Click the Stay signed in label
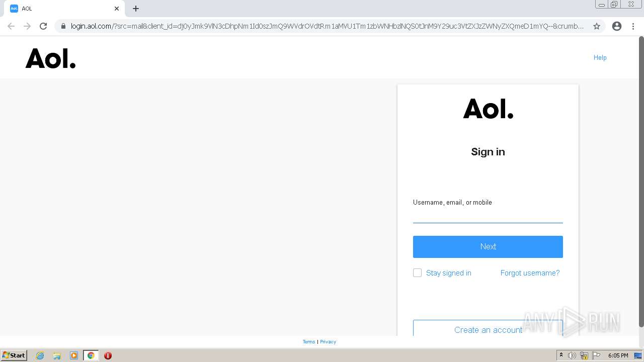 pos(449,273)
